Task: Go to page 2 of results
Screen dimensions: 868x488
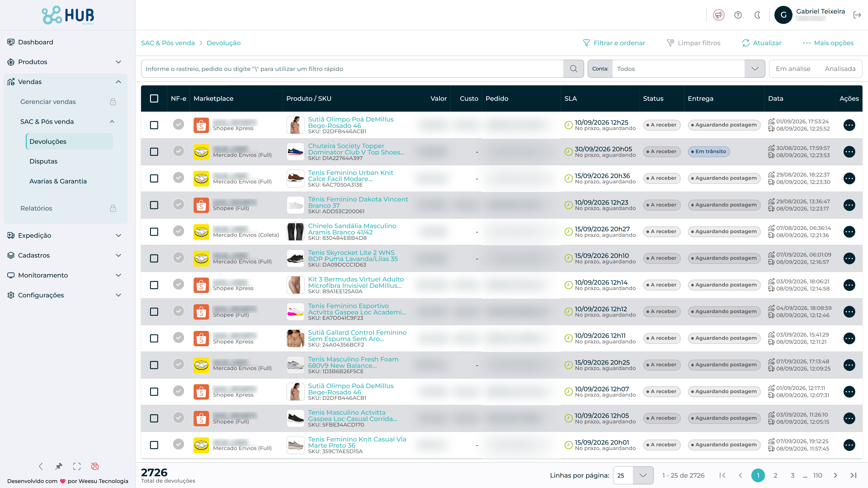Action: 775,475
